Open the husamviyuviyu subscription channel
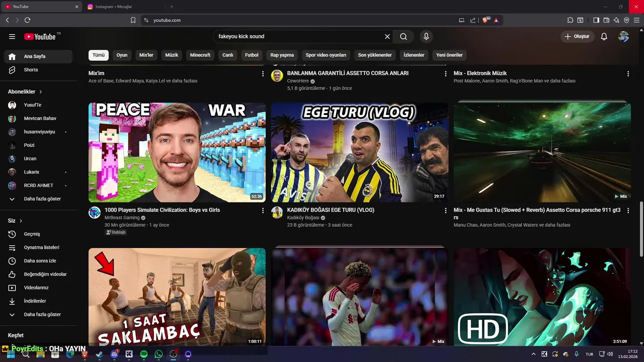The height and width of the screenshot is (362, 644). click(x=39, y=132)
